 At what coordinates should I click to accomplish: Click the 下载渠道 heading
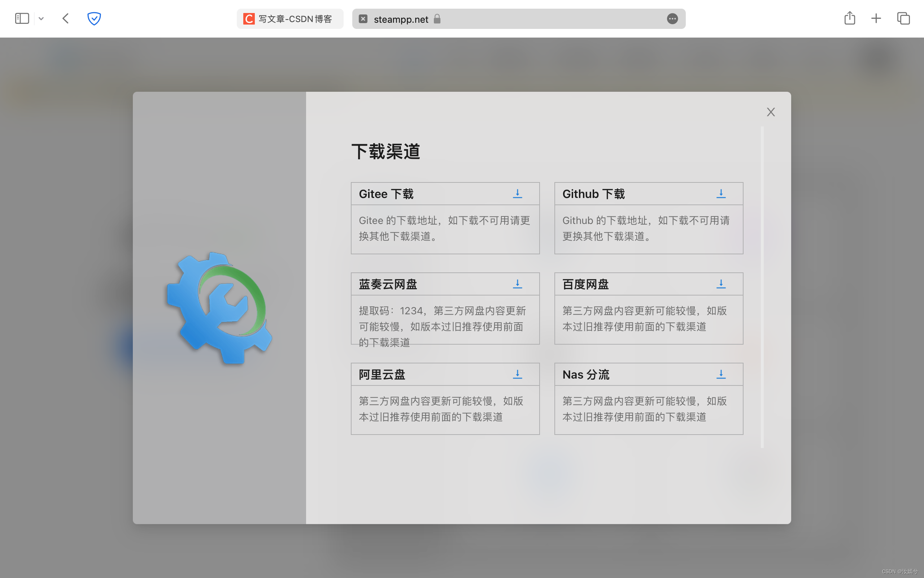click(385, 151)
